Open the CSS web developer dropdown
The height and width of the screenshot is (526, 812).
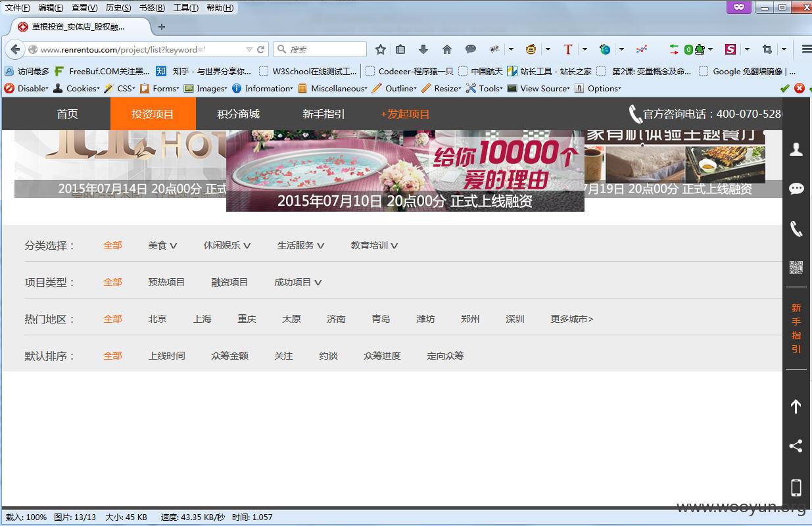(x=120, y=88)
